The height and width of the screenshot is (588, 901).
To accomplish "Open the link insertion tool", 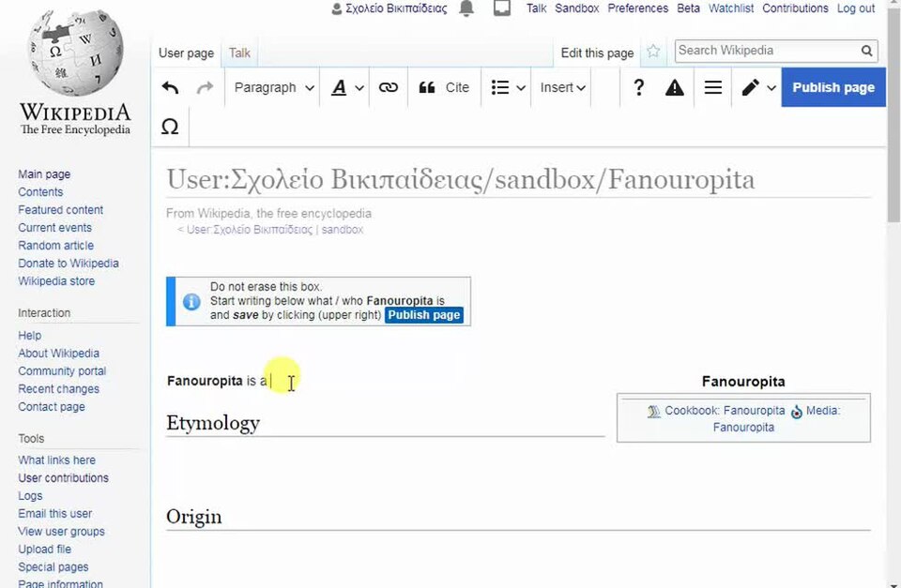I will click(x=389, y=88).
